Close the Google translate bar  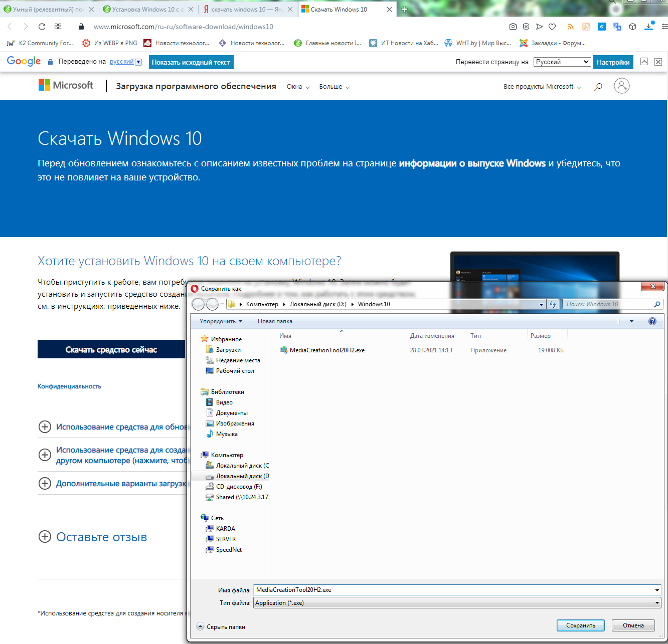[x=658, y=62]
